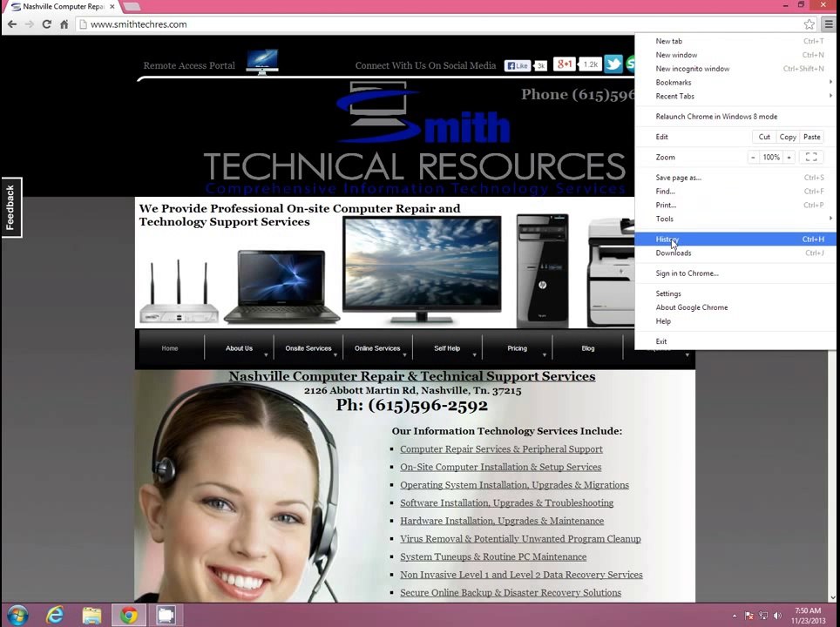Click the laptop image in banner
Screen dimensions: 840x627
[x=281, y=287]
